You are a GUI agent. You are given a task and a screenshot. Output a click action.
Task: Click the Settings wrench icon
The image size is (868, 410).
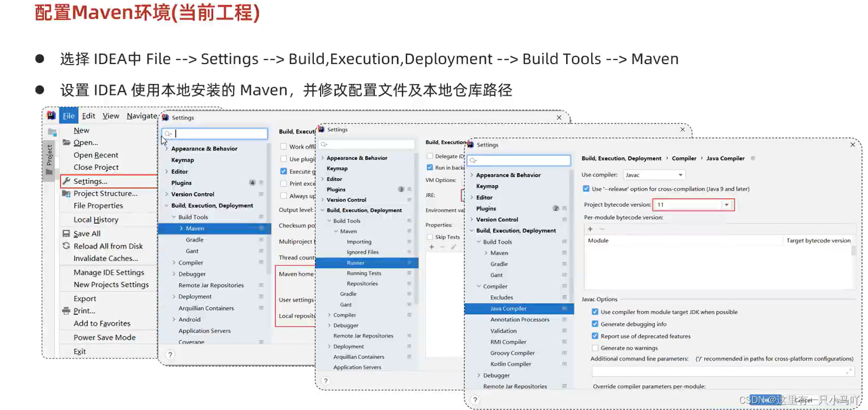coord(66,181)
